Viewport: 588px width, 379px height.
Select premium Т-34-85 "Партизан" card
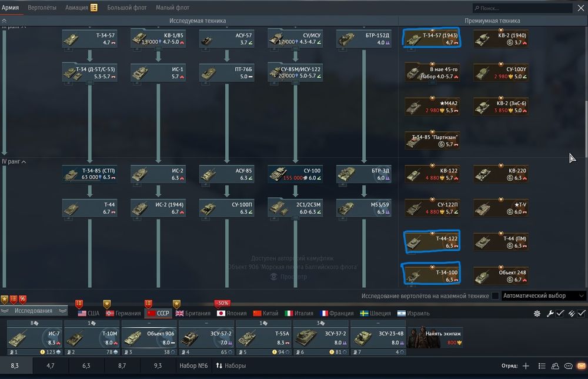click(432, 141)
